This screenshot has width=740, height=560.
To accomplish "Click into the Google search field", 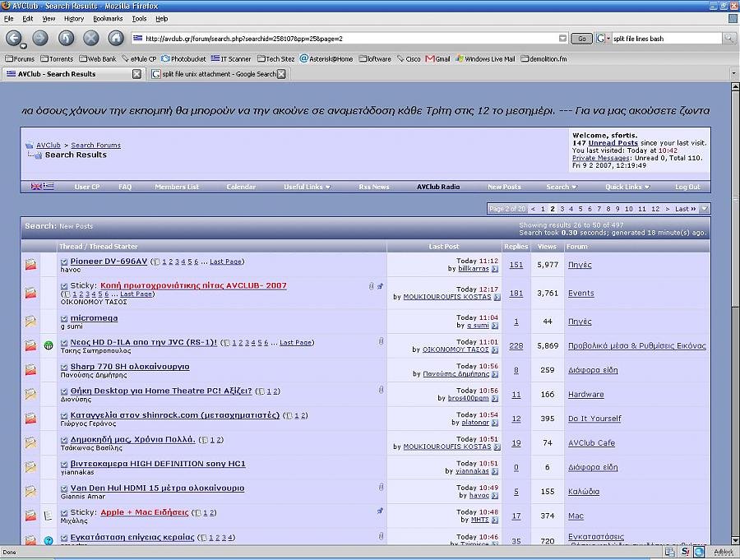I will coord(667,39).
